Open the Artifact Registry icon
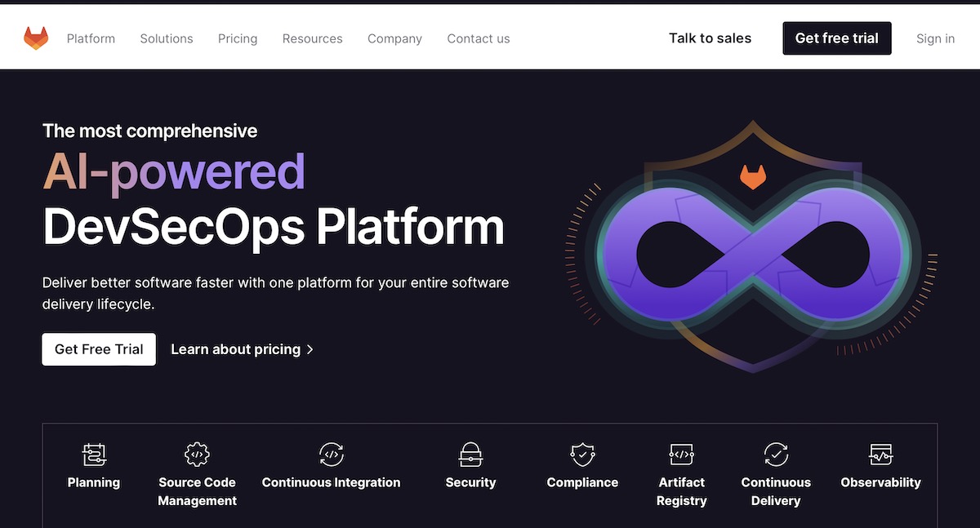Image resolution: width=980 pixels, height=528 pixels. coord(682,454)
